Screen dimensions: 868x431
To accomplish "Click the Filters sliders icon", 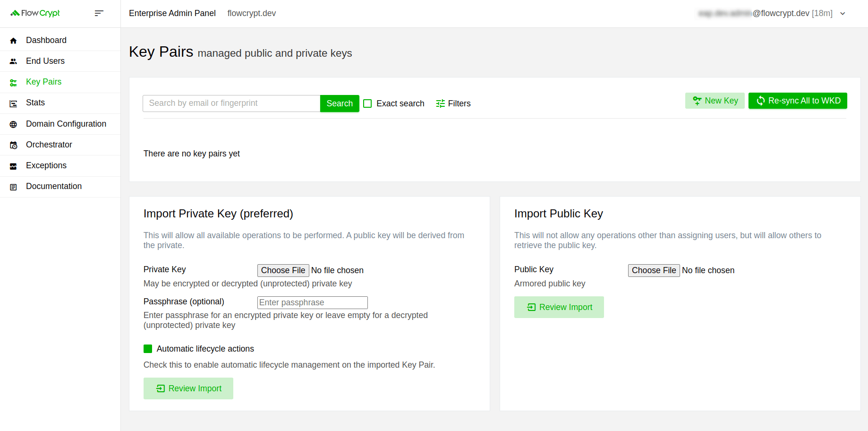I will pos(440,103).
